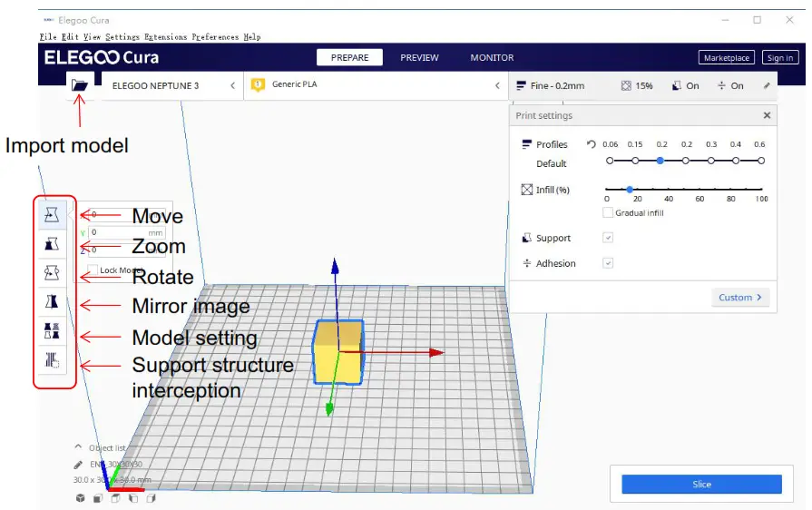This screenshot has height=510, width=812.
Task: Collapse the Object list chevron
Action: click(x=78, y=446)
